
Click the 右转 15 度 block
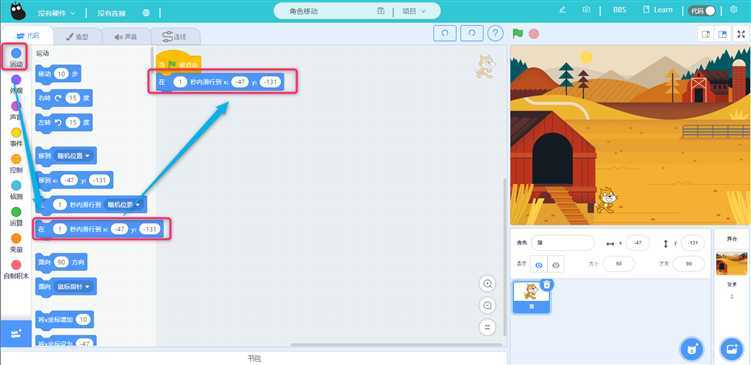pos(64,98)
